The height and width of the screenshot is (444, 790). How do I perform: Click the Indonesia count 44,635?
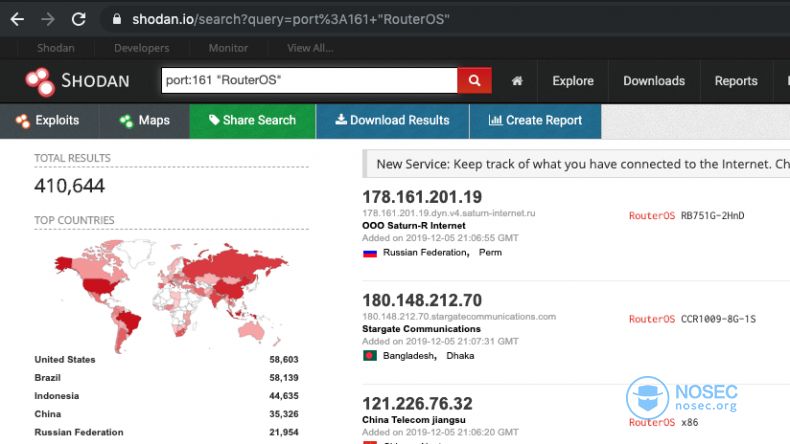[284, 396]
